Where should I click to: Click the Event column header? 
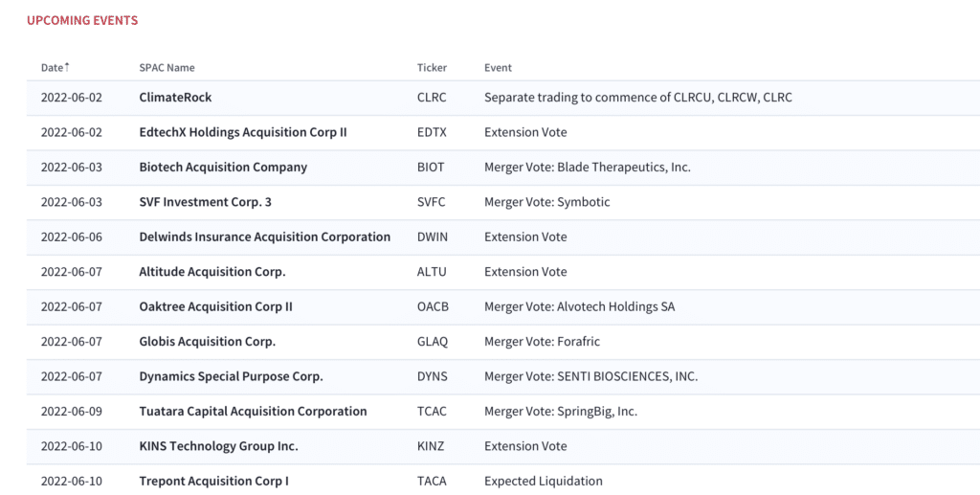click(x=498, y=67)
